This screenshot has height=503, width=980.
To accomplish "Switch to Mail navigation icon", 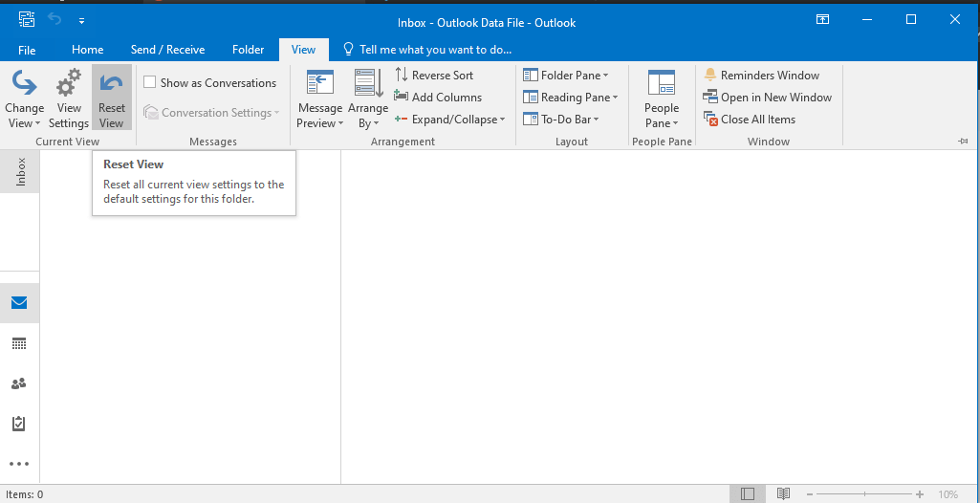I will point(19,303).
